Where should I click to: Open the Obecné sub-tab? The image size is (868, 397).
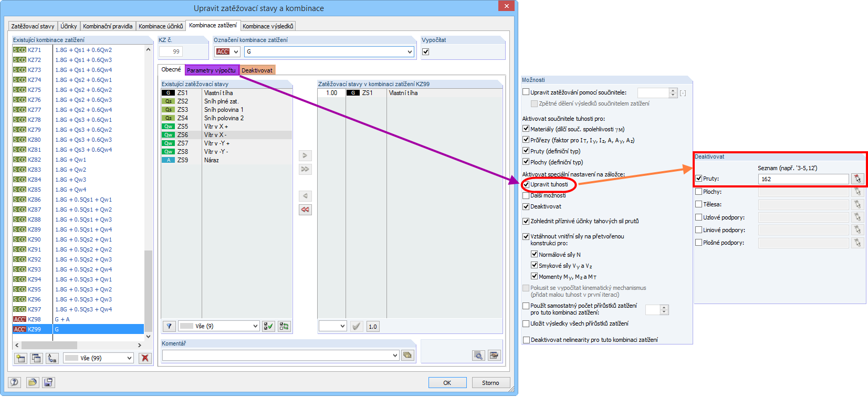171,70
